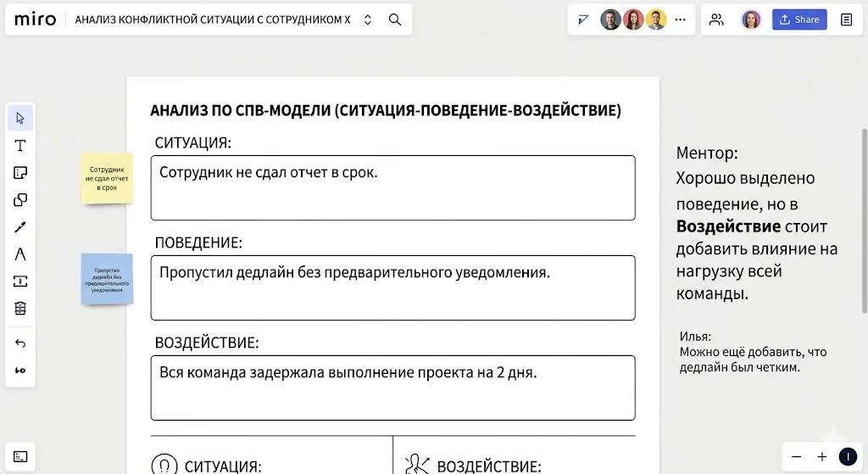This screenshot has height=474, width=868.
Task: Click Илья's comment about deadline
Action: point(753,352)
